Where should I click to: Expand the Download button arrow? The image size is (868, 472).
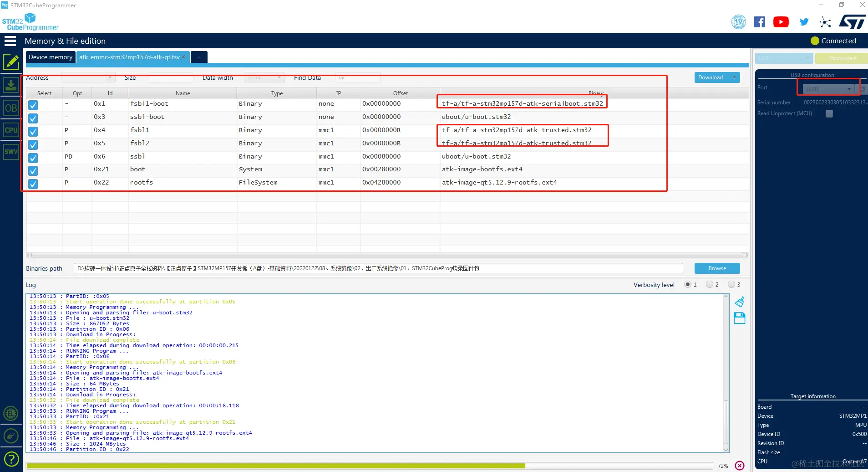[734, 77]
